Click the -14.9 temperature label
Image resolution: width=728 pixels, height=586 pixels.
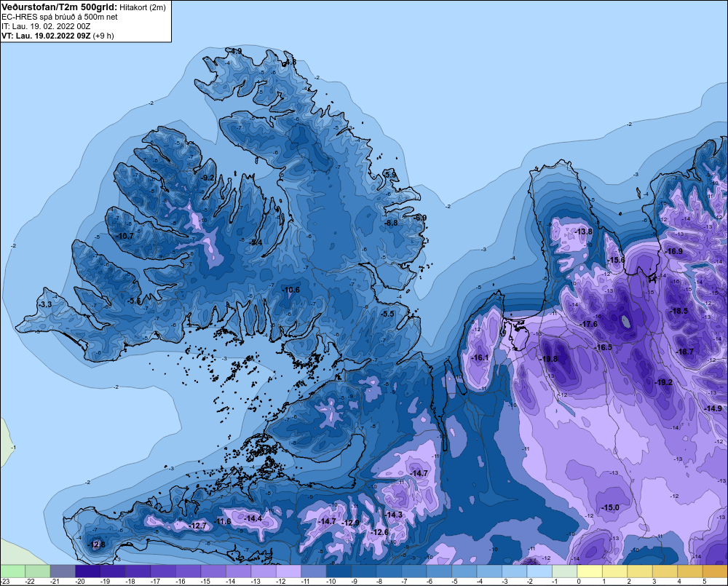point(713,408)
